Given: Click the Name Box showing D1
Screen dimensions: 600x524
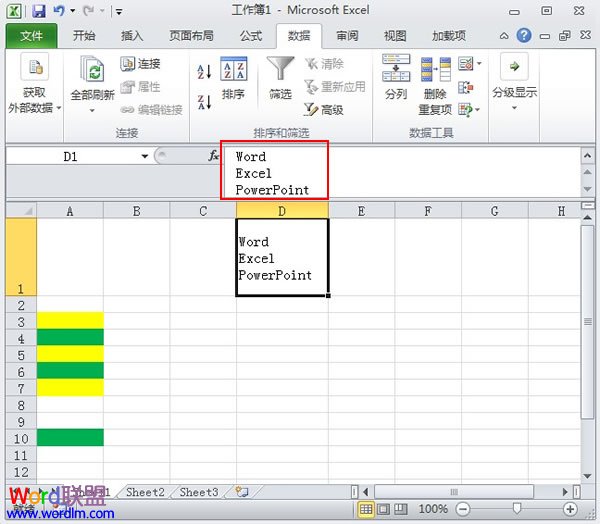Looking at the screenshot, I should (71, 156).
